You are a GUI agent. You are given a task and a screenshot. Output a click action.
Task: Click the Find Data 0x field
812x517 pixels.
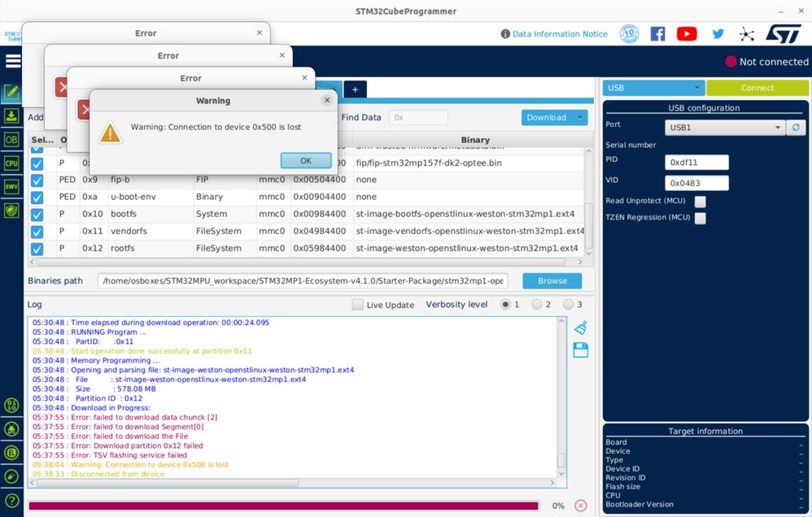[x=418, y=118]
